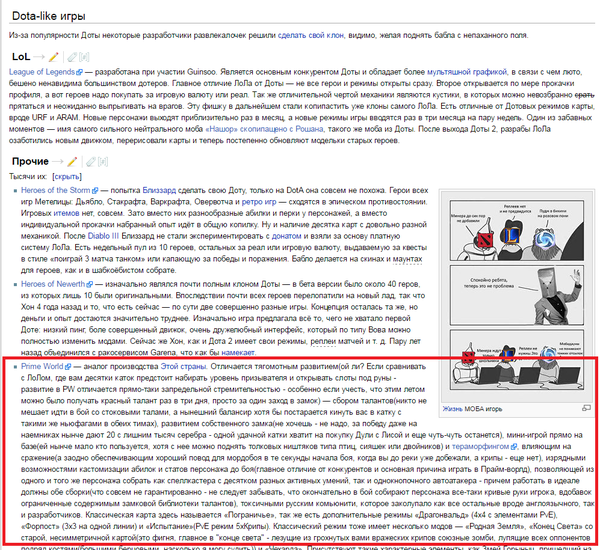Follow the League of Legends link
The width and height of the screenshot is (600, 550).
pyautogui.click(x=47, y=73)
